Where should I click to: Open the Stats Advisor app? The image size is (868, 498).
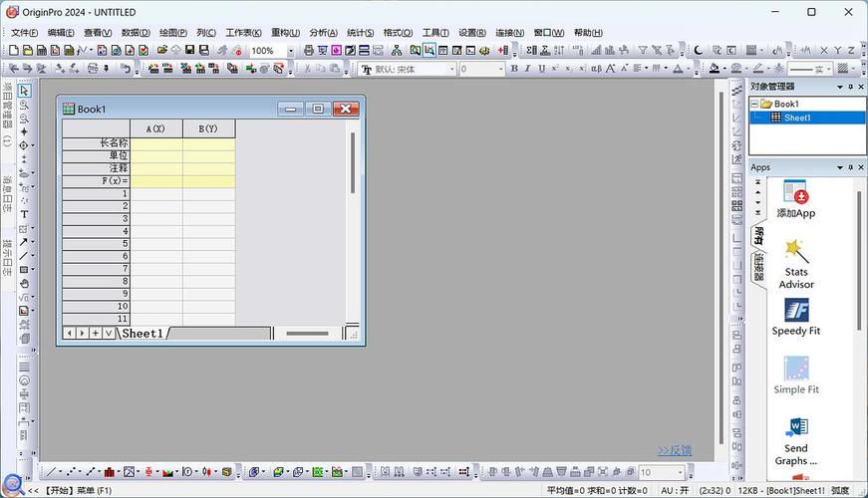pos(796,263)
